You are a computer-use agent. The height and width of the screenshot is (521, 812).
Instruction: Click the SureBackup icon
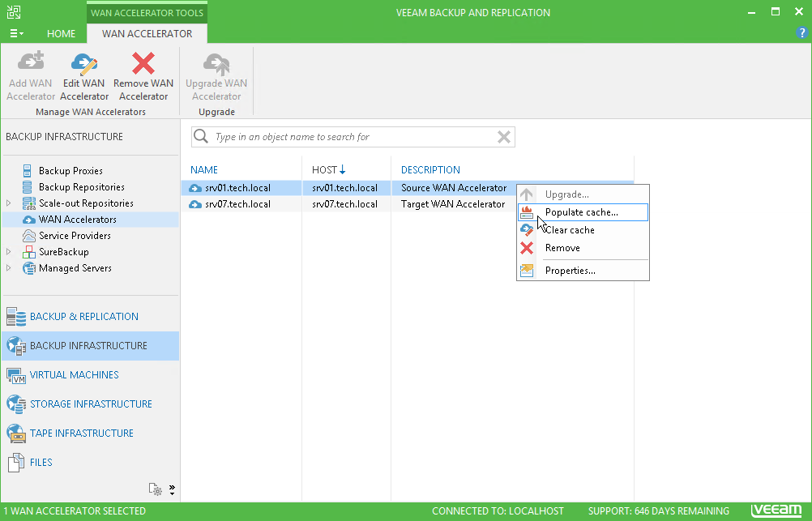[x=29, y=252]
